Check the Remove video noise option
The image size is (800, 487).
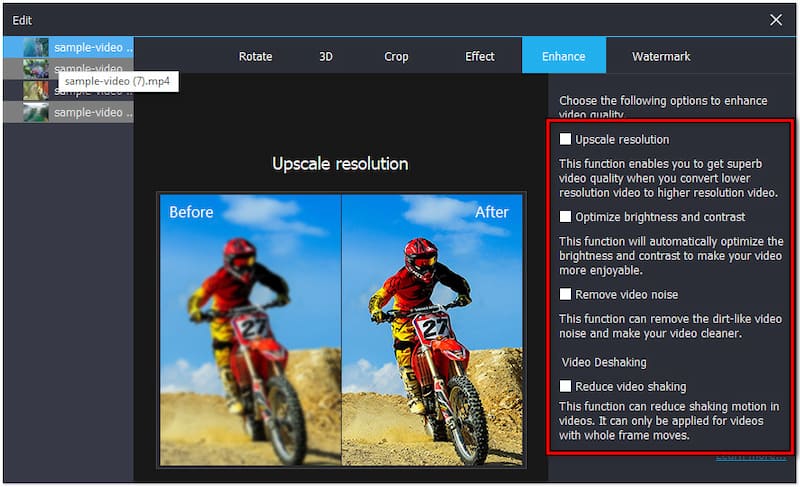click(x=566, y=295)
